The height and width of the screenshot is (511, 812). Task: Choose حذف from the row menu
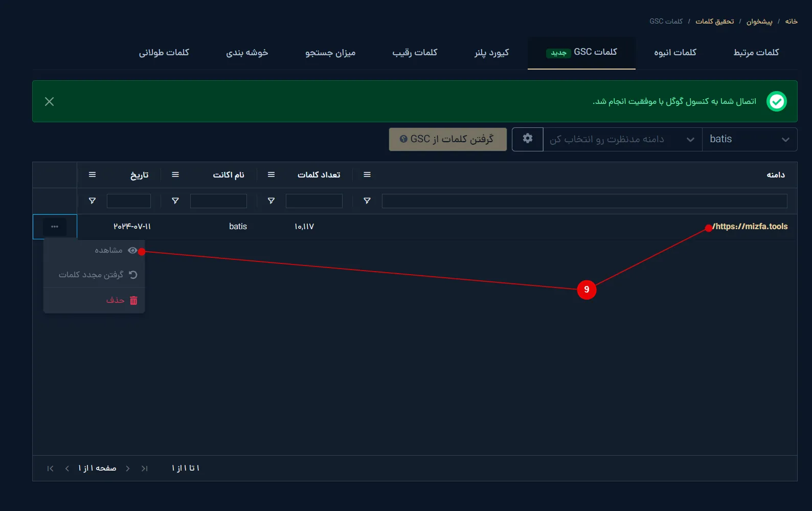coord(94,300)
